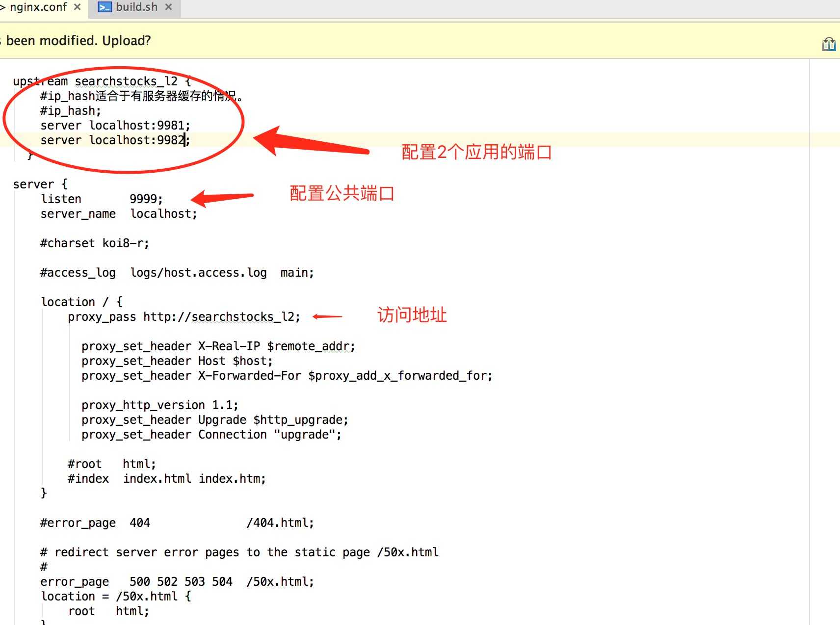Click the Upload link in the notification
The height and width of the screenshot is (625, 840).
tap(126, 41)
